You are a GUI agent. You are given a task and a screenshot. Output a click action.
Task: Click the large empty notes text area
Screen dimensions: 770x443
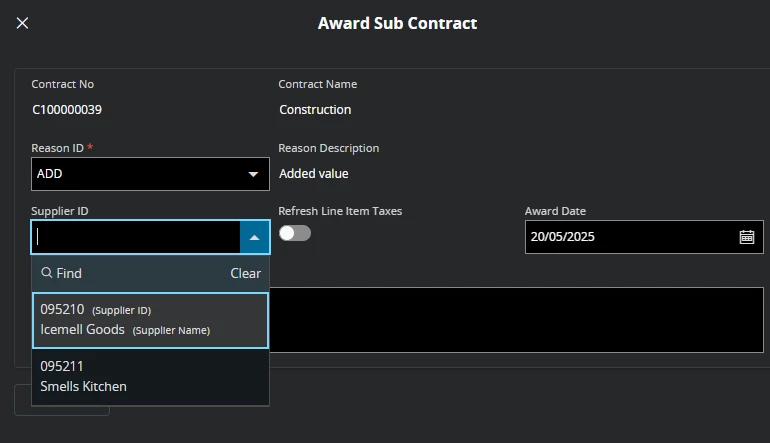(x=517, y=320)
